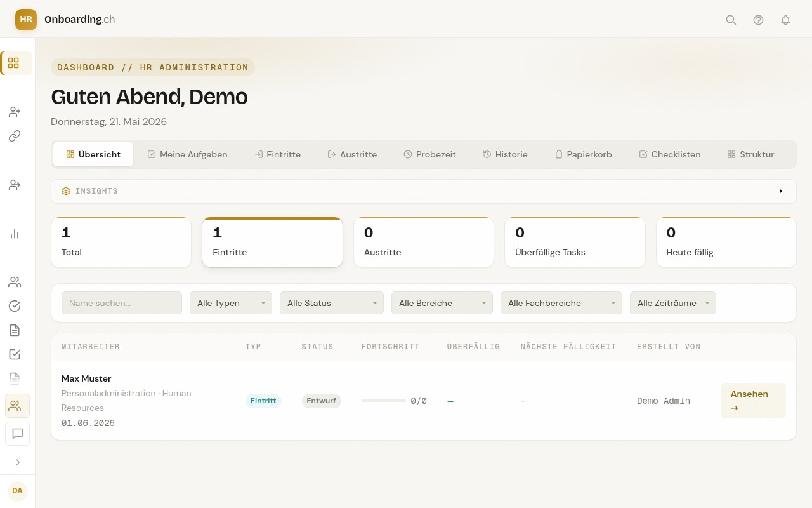
Task: Open the dashboard grid icon in sidebar
Action: 13,63
